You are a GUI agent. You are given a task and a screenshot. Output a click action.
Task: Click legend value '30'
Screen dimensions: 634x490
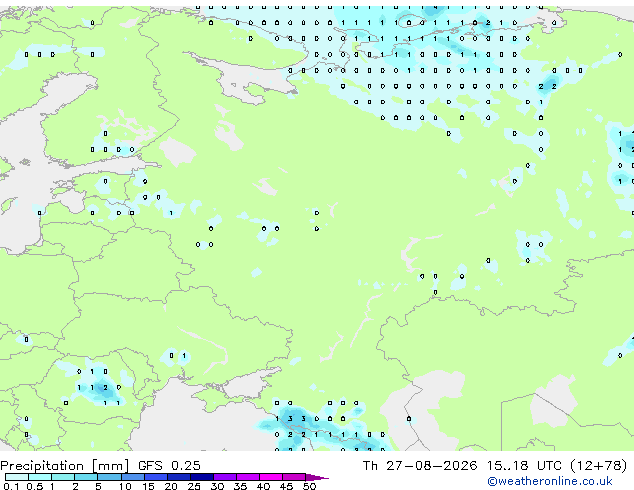217,486
